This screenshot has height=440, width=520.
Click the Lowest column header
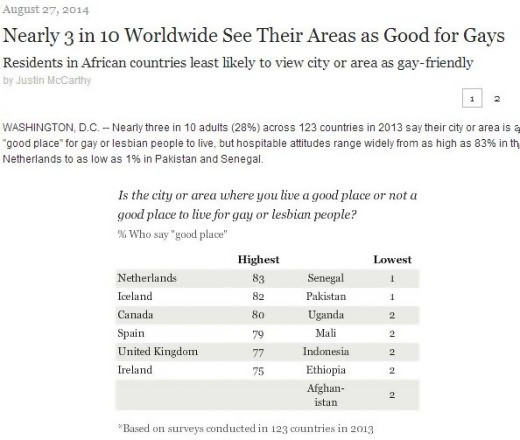[392, 260]
